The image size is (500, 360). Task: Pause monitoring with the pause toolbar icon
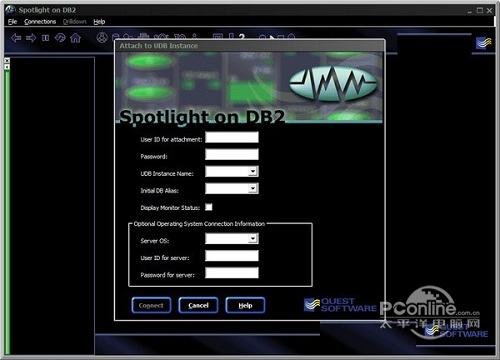tap(45, 38)
